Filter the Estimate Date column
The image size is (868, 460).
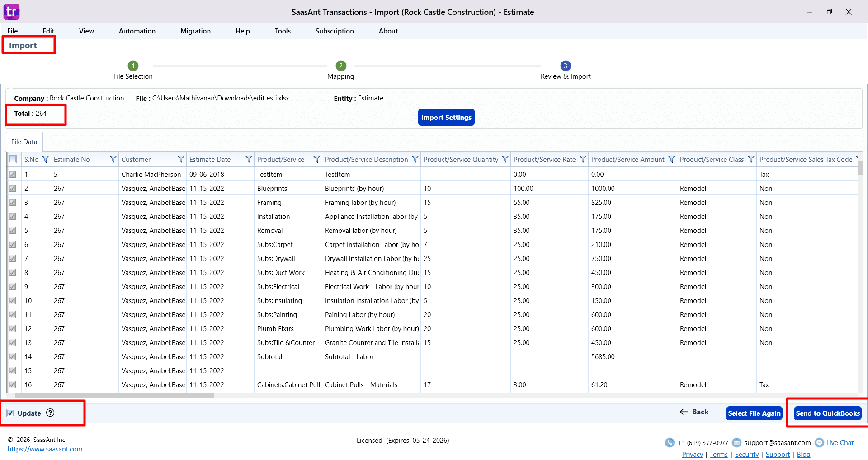[x=249, y=159]
